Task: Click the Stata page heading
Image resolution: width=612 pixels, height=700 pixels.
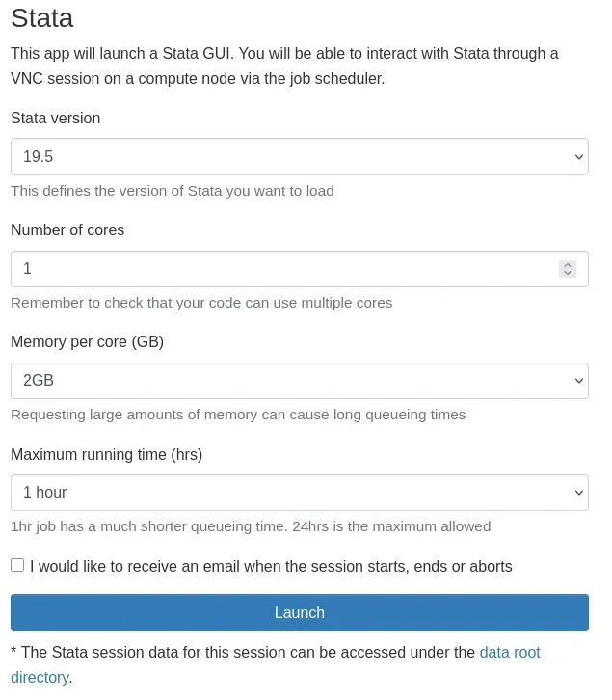Action: pos(41,17)
